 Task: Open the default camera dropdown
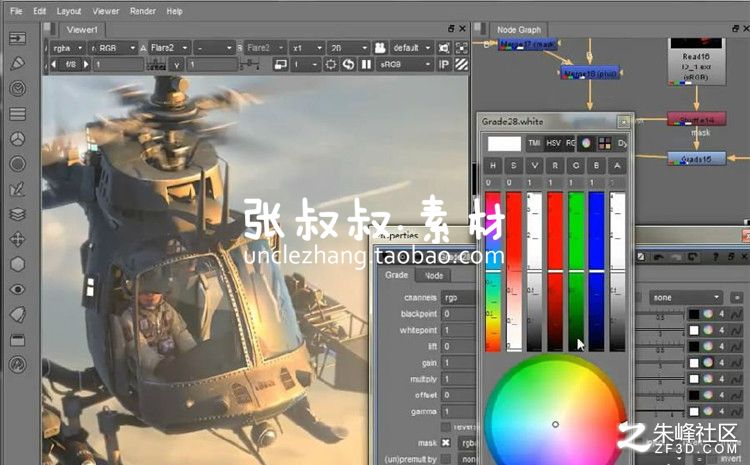point(412,48)
